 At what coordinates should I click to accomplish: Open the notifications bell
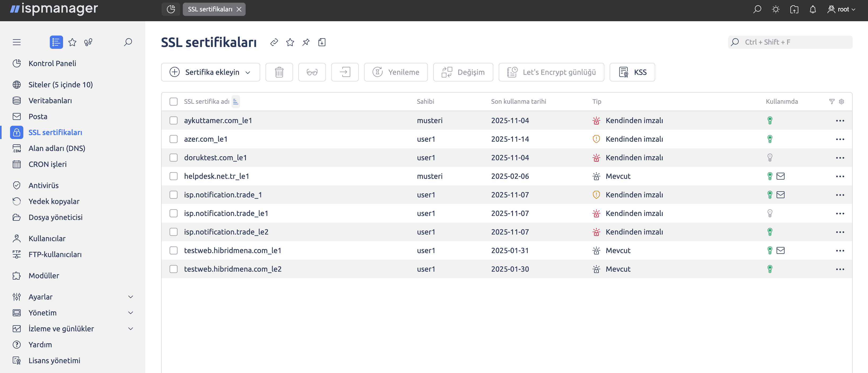813,9
